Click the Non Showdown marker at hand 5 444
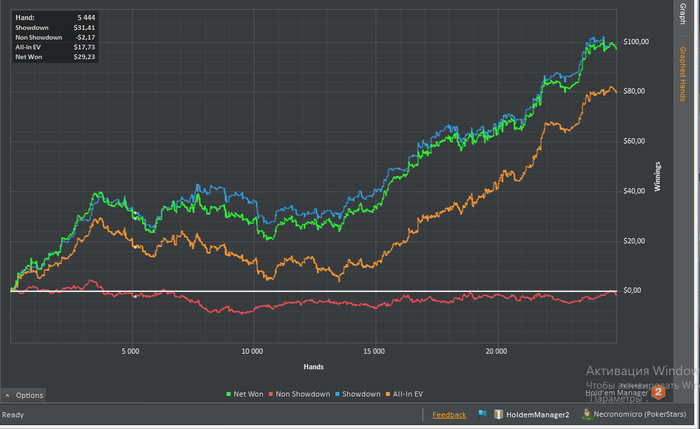This screenshot has width=700, height=429. 135,296
